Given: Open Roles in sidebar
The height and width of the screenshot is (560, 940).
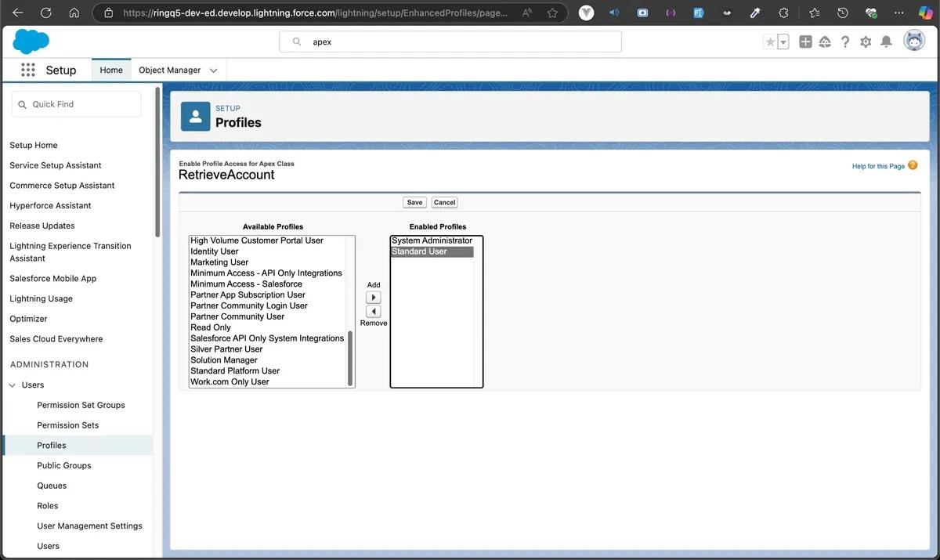Looking at the screenshot, I should tap(48, 506).
